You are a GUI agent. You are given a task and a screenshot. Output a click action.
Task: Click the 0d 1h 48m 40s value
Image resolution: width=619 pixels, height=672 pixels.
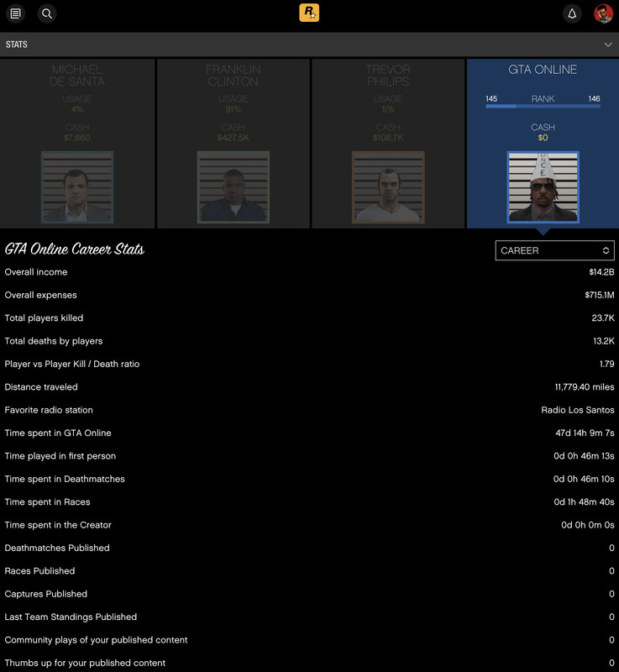tap(584, 502)
